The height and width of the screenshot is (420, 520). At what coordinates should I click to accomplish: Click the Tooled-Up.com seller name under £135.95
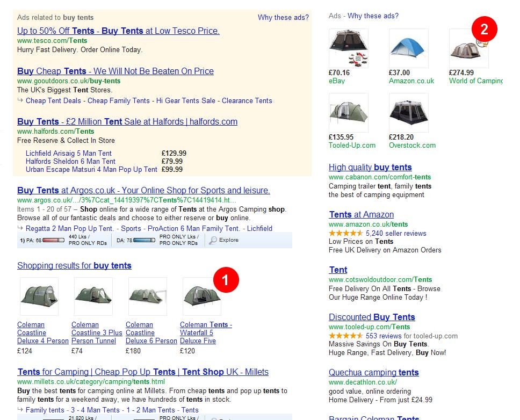point(352,145)
